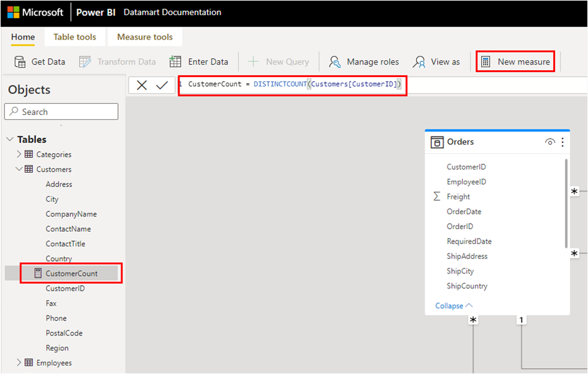The image size is (588, 374).
Task: Toggle Orders table visibility eye icon
Action: [549, 142]
